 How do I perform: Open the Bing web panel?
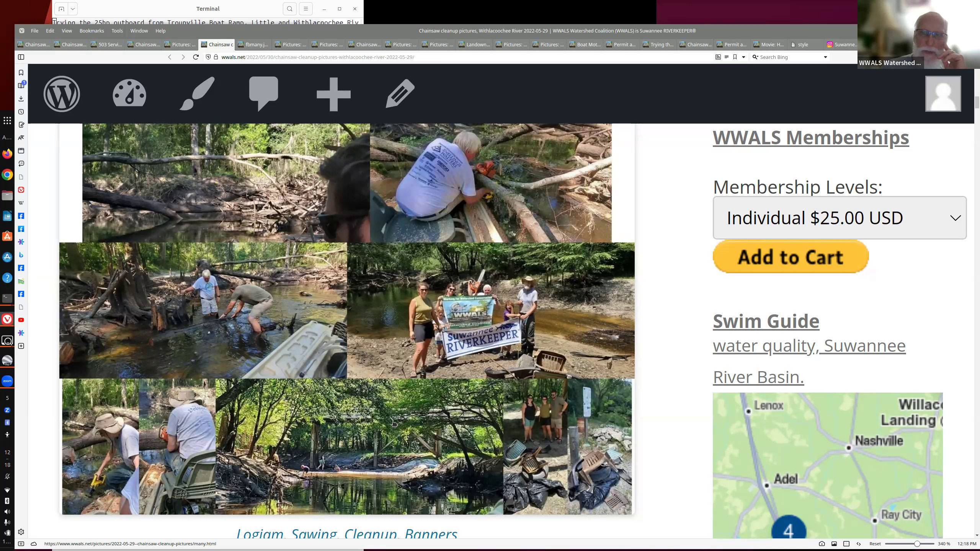pyautogui.click(x=21, y=255)
